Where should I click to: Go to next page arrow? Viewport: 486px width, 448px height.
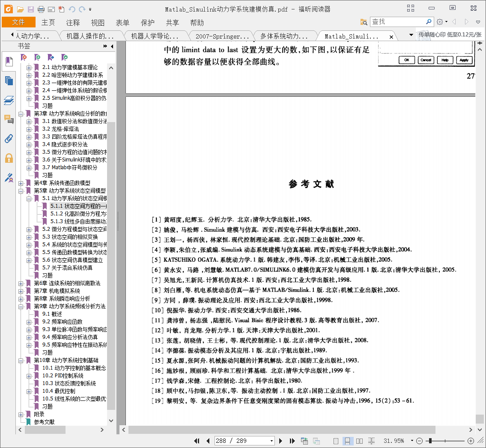click(x=280, y=441)
